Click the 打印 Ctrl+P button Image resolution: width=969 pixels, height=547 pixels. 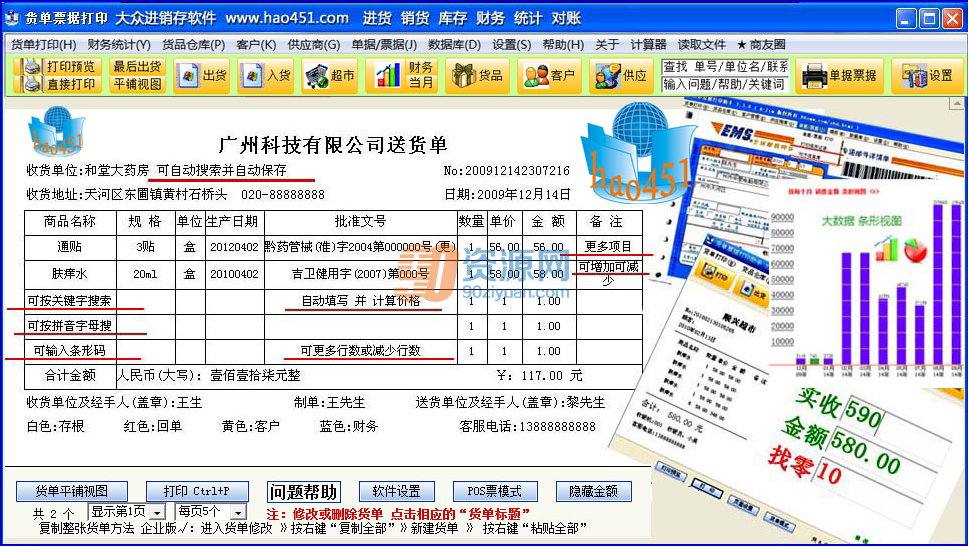(197, 491)
